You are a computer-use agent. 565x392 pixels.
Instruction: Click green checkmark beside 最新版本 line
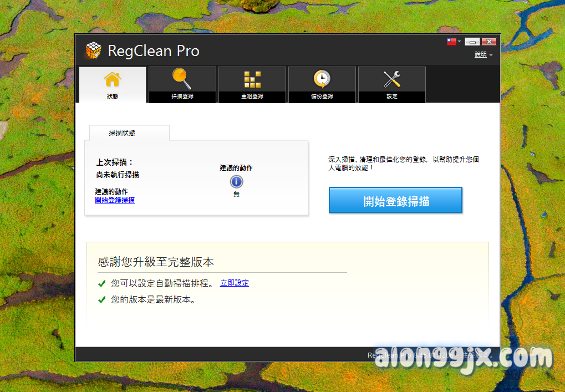(102, 300)
